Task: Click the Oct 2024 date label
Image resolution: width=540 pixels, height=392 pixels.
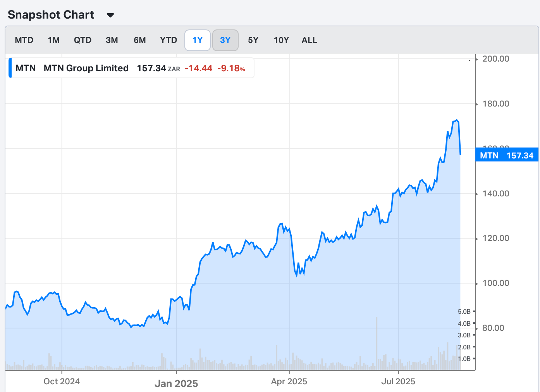Action: [62, 382]
